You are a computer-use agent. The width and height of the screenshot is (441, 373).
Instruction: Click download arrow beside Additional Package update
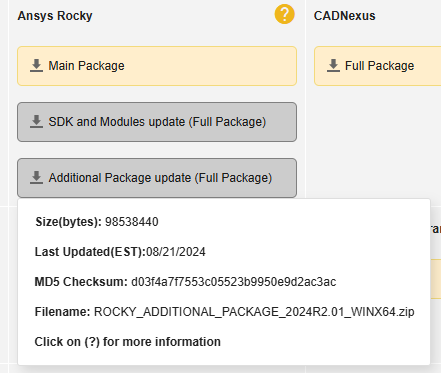point(36,178)
